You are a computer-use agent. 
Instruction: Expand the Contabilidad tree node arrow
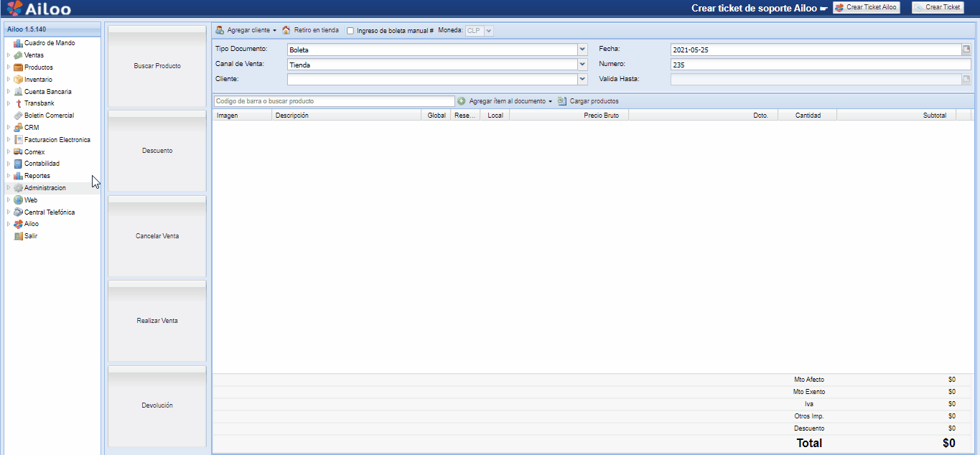tap(9, 164)
